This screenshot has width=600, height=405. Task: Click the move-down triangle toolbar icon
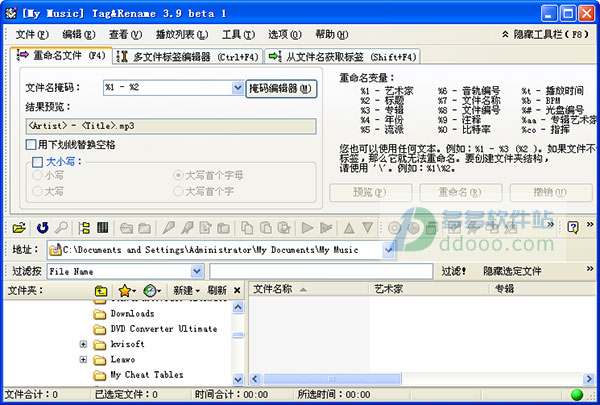tap(367, 228)
